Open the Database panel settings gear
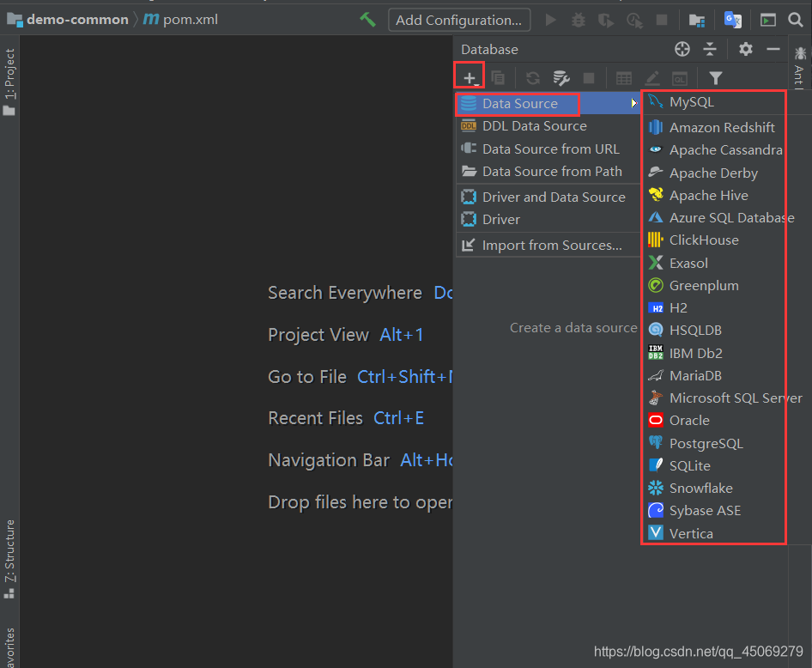Screen dimensions: 812x668 click(x=746, y=49)
